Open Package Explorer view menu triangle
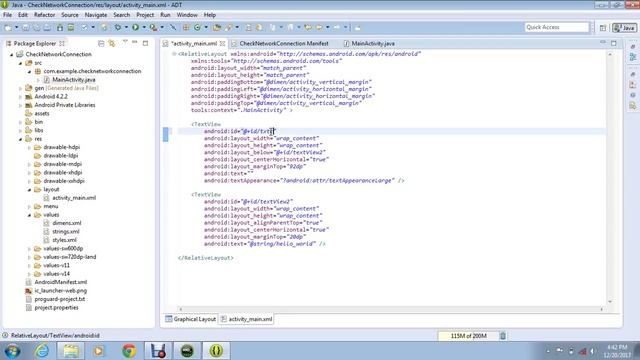The width and height of the screenshot is (640, 360). 125,42
